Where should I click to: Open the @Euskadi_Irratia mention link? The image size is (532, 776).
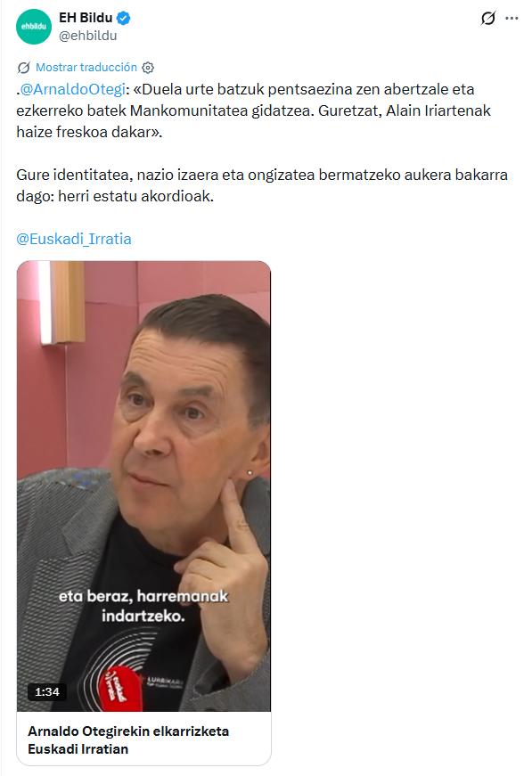pyautogui.click(x=74, y=239)
